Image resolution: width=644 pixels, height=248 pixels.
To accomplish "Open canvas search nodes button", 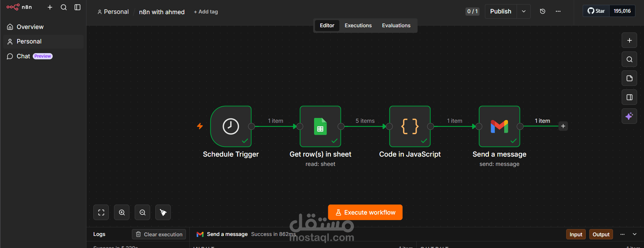I will coord(629,59).
